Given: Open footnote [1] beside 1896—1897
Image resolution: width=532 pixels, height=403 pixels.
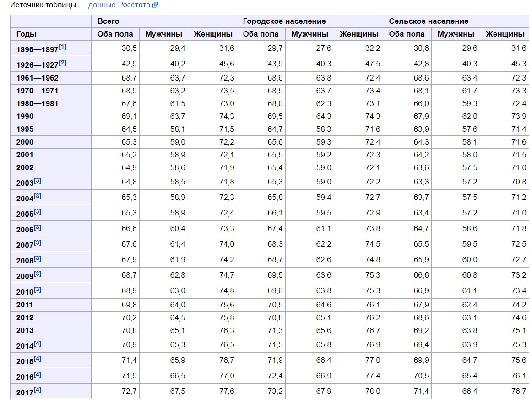Looking at the screenshot, I should 62,47.
